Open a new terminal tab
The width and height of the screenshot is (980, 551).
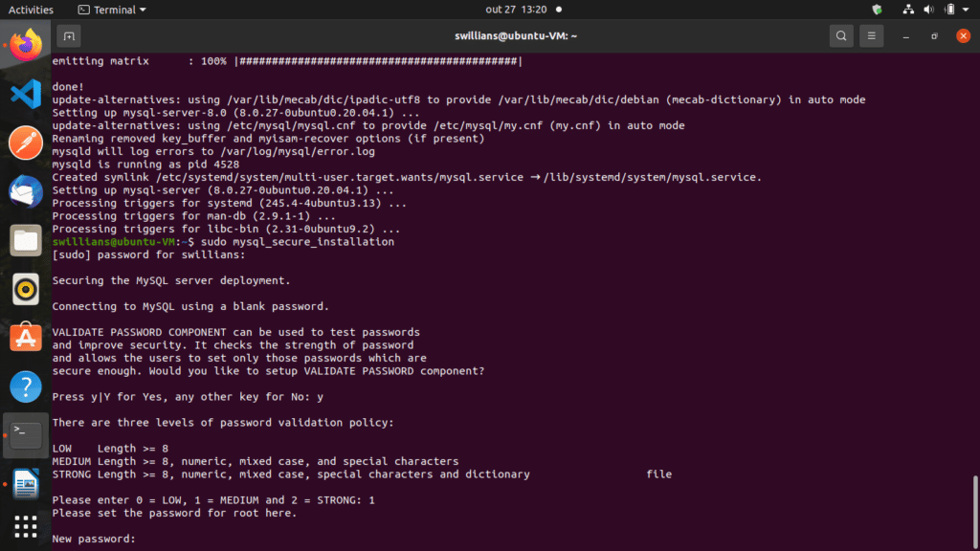pyautogui.click(x=68, y=36)
